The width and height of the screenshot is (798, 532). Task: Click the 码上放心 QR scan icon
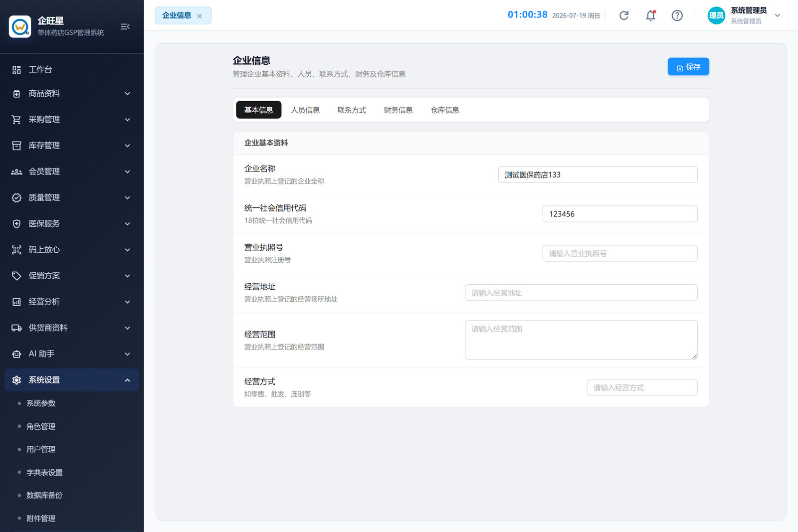pos(16,250)
